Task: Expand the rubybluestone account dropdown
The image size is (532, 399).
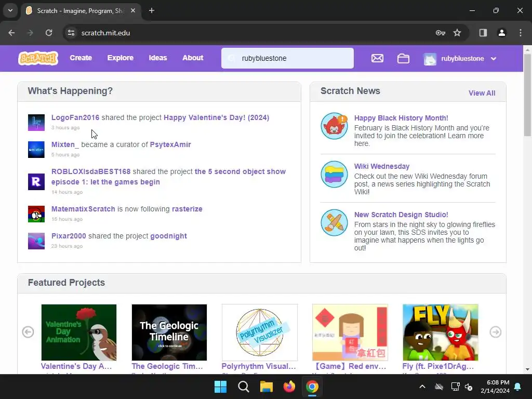Action: pos(494,59)
